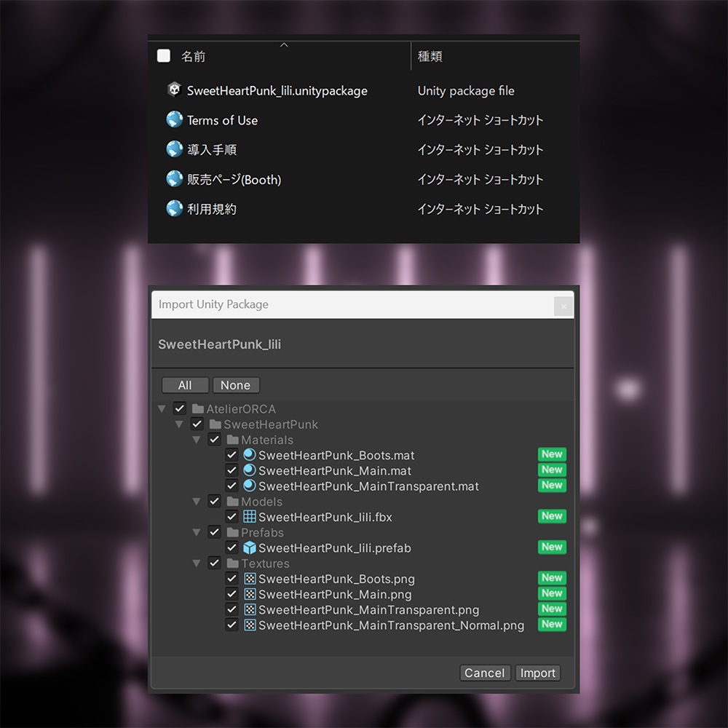Image resolution: width=728 pixels, height=728 pixels.
Task: Sort by the 種類 column header
Action: tap(430, 56)
